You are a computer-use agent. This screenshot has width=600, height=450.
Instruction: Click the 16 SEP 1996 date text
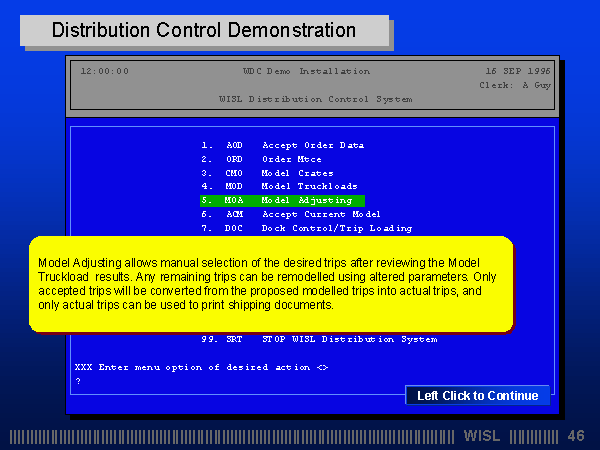(518, 71)
